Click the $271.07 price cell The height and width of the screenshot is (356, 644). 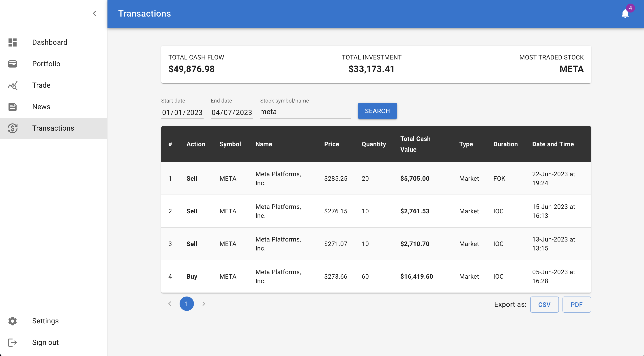335,244
